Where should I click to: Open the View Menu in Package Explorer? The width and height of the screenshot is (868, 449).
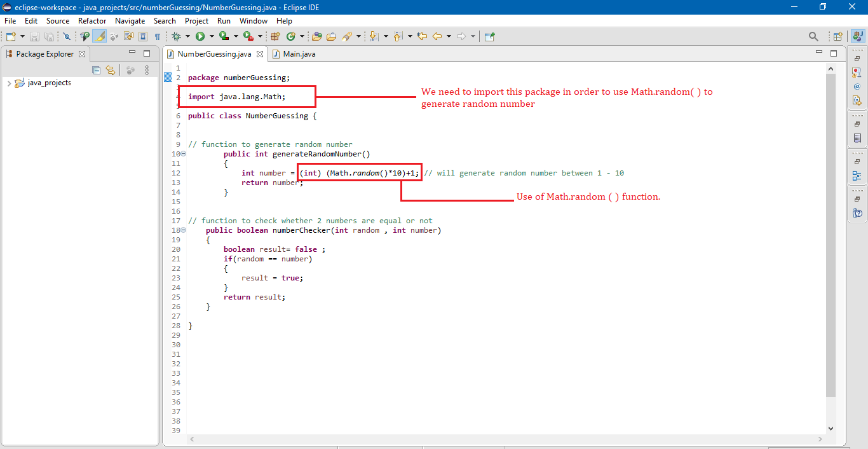[147, 70]
